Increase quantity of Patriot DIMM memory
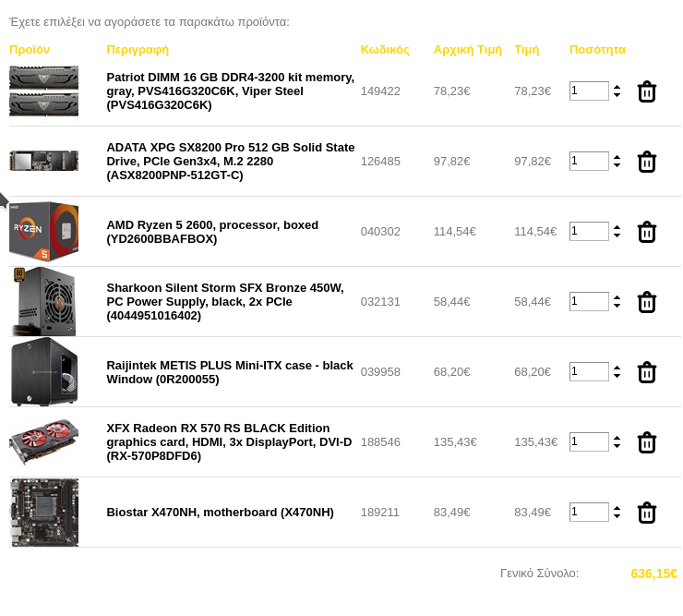This screenshot has width=683, height=616. 617,87
